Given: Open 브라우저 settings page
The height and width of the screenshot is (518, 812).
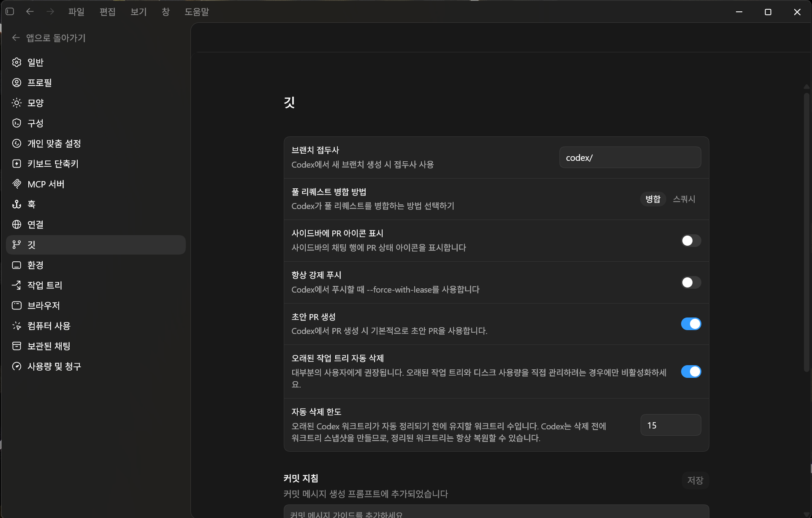Looking at the screenshot, I should coord(96,306).
